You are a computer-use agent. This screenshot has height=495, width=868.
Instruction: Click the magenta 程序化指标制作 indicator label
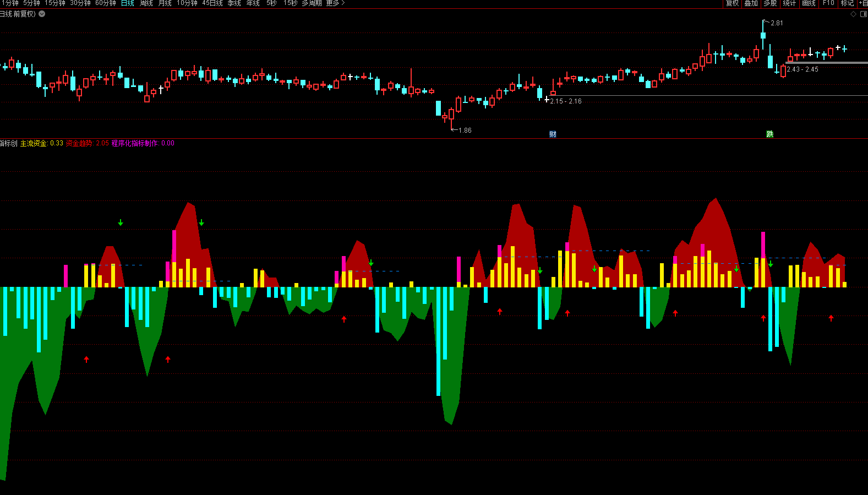143,143
